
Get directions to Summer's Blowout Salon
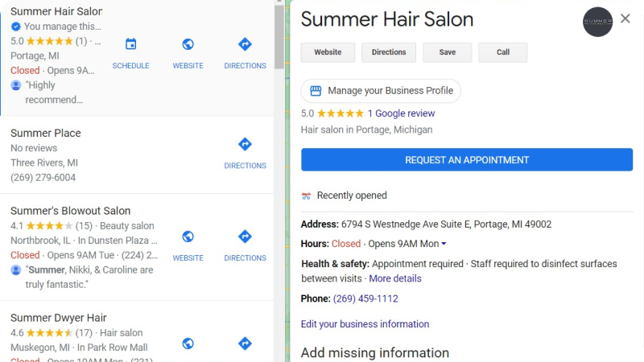(x=245, y=246)
